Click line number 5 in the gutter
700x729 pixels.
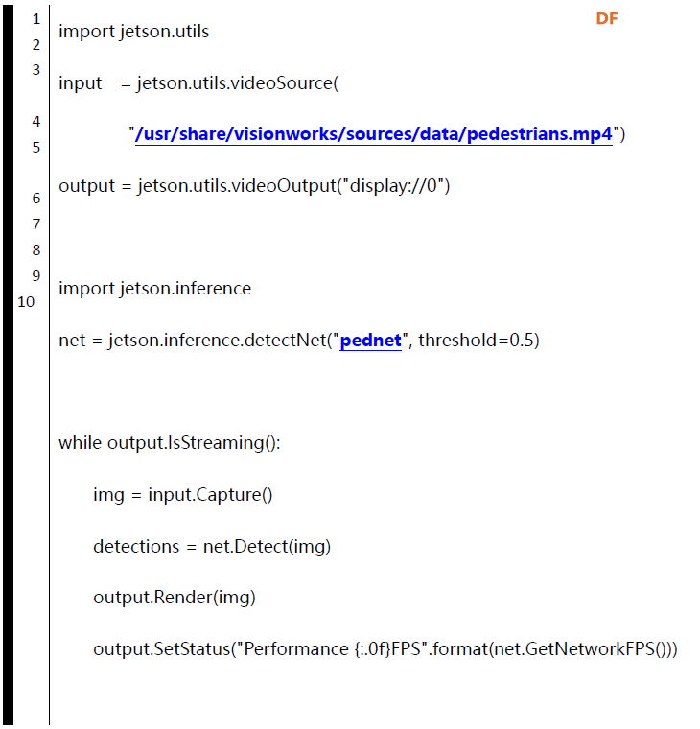[x=36, y=148]
